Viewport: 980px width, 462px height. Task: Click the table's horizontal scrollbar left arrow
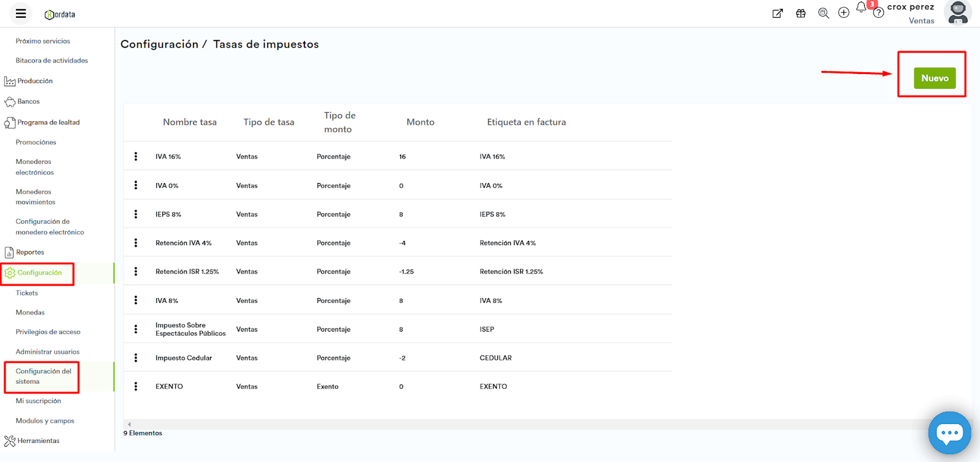point(129,424)
